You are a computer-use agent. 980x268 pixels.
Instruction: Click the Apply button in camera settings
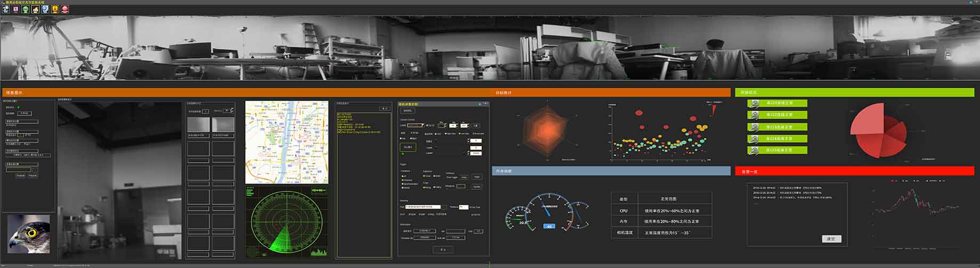(x=477, y=177)
